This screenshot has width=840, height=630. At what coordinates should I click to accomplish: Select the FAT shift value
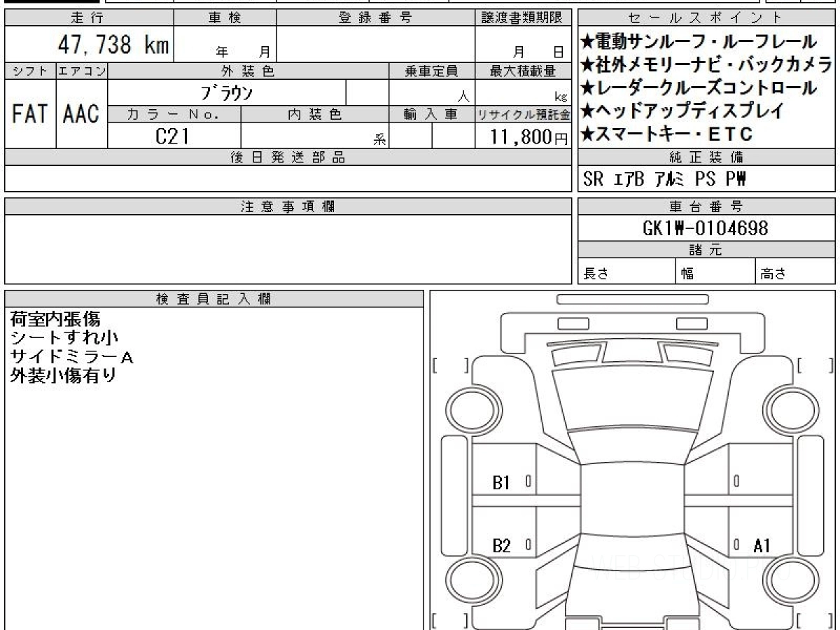pos(30,114)
